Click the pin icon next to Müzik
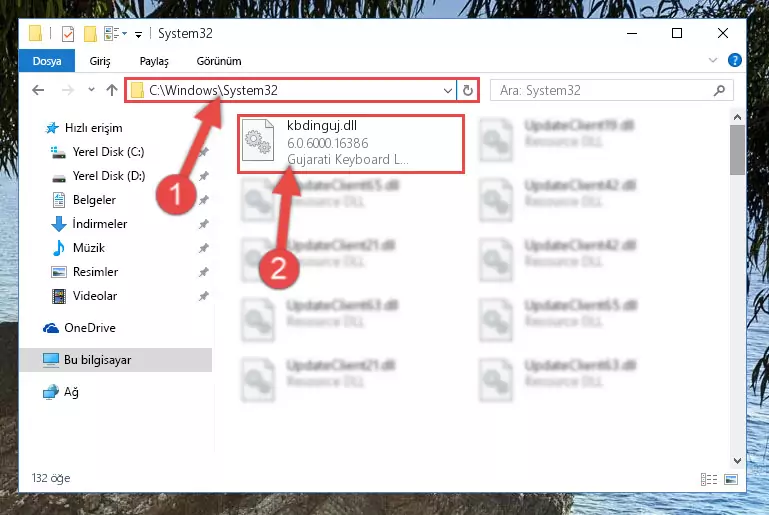769x515 pixels. click(x=204, y=248)
